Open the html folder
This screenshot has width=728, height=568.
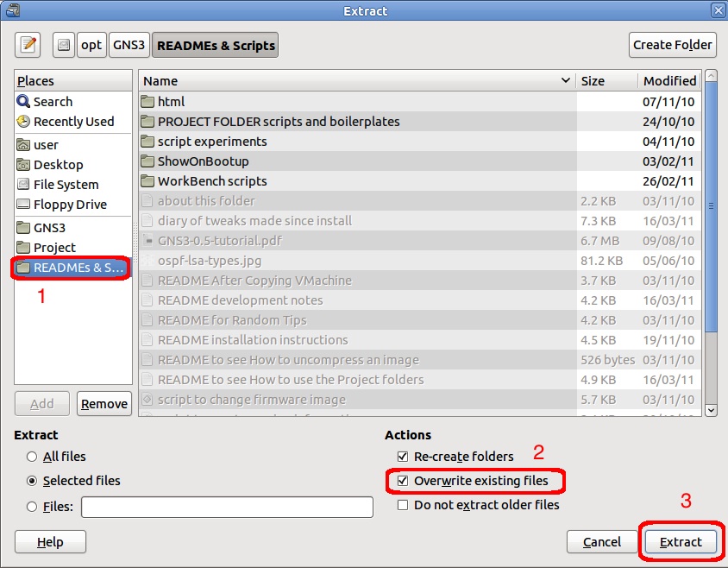click(x=171, y=102)
